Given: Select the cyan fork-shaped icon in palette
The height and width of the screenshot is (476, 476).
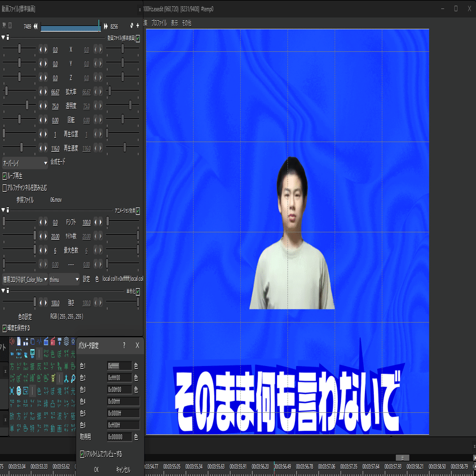Looking at the screenshot, I should [x=67, y=378].
